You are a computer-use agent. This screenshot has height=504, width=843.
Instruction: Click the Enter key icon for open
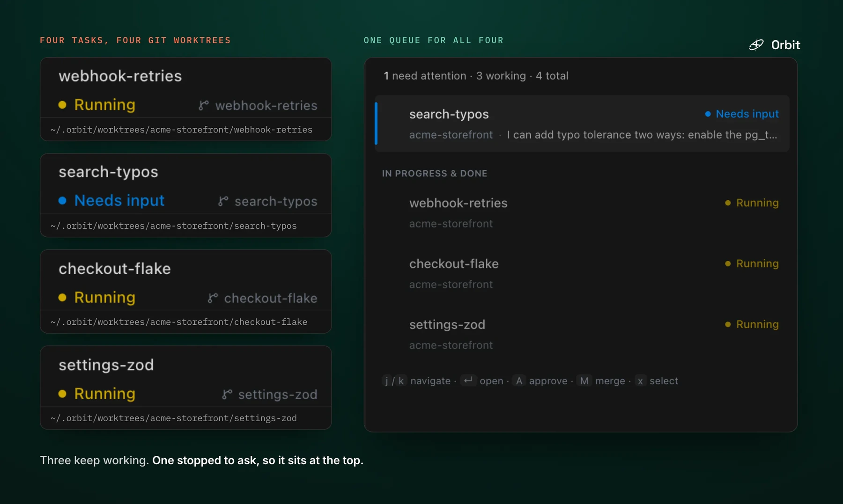coord(468,380)
